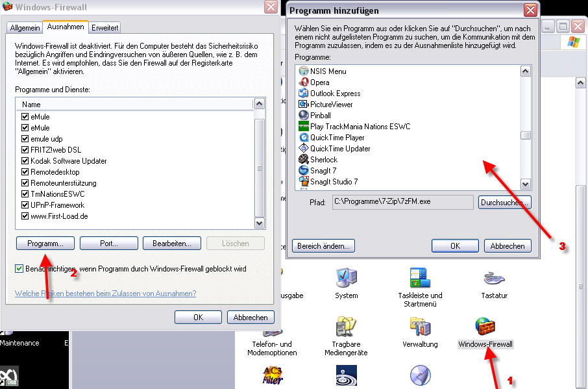Viewport: 588px width, 389px height.
Task: Open the blue water-drop icon below Tragbare Mediengeräte
Action: pos(346,375)
